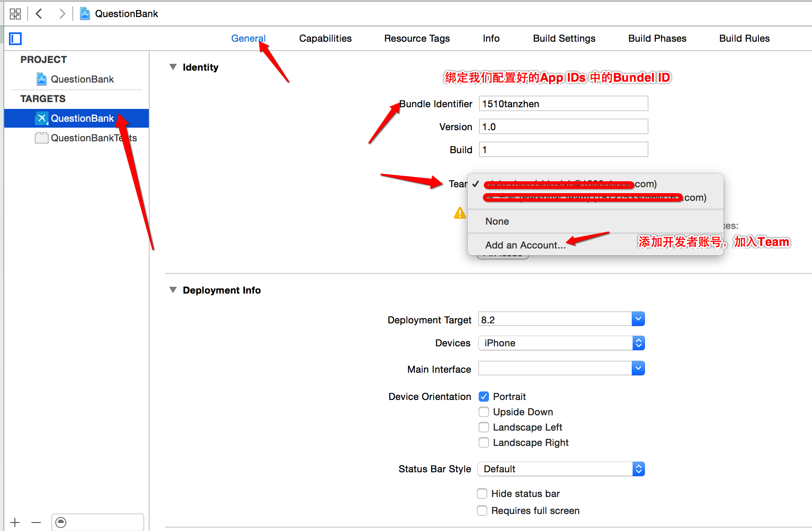
Task: Open the Info tab
Action: pos(491,38)
